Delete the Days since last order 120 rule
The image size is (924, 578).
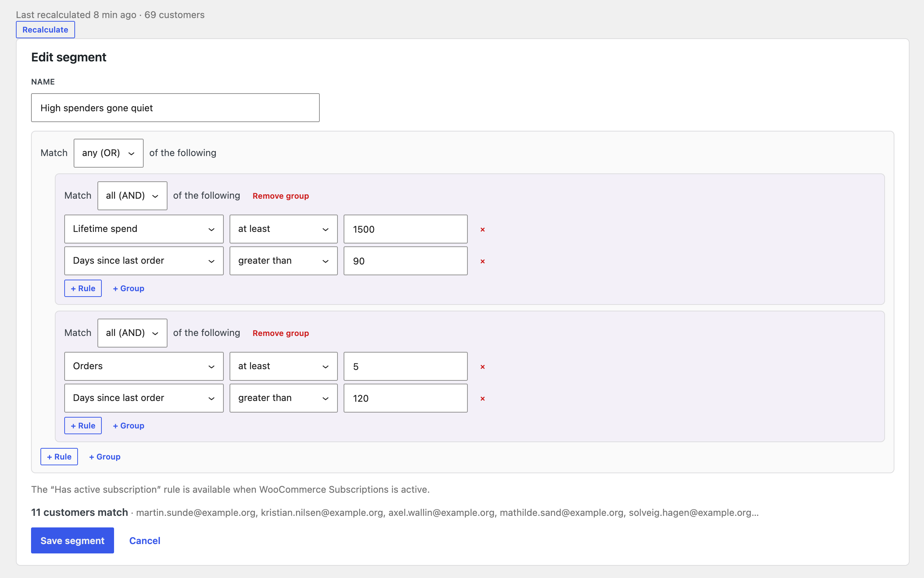(x=483, y=398)
